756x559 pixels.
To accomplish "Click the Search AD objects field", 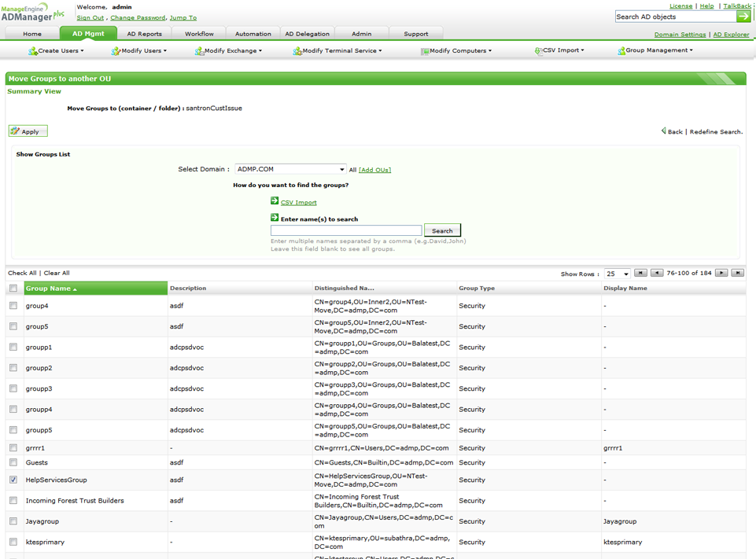I will click(676, 17).
